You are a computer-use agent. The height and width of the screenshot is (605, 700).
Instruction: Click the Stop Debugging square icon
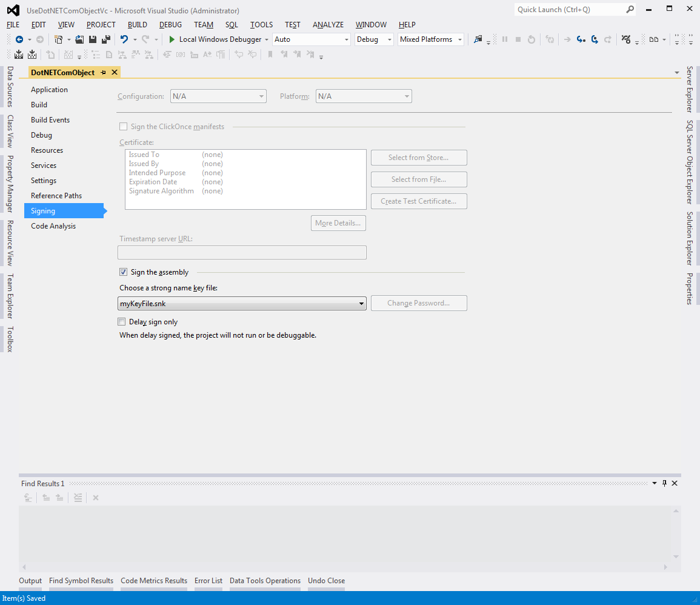tap(518, 39)
